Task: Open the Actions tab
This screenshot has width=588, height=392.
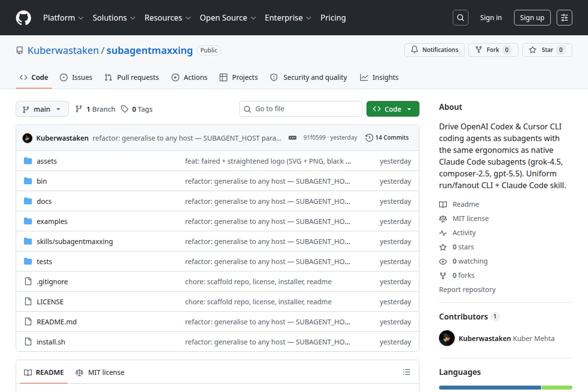Action: 190,77
